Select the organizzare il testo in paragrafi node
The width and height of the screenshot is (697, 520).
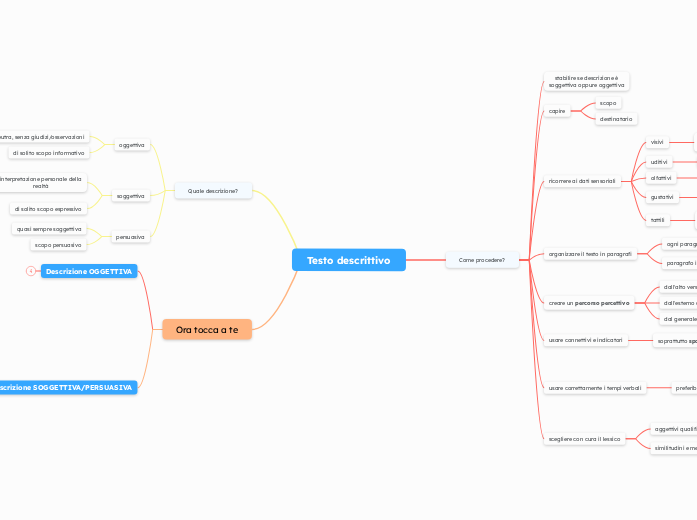590,254
